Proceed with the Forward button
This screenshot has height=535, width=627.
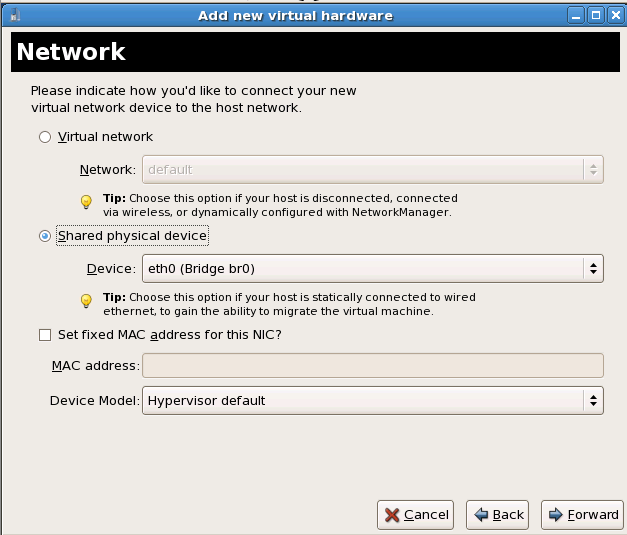(x=582, y=514)
